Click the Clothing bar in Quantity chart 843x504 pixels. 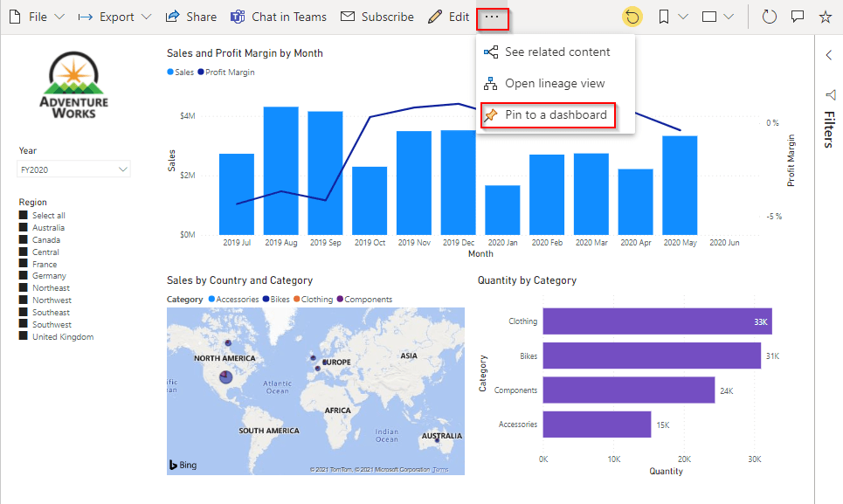tap(656, 321)
